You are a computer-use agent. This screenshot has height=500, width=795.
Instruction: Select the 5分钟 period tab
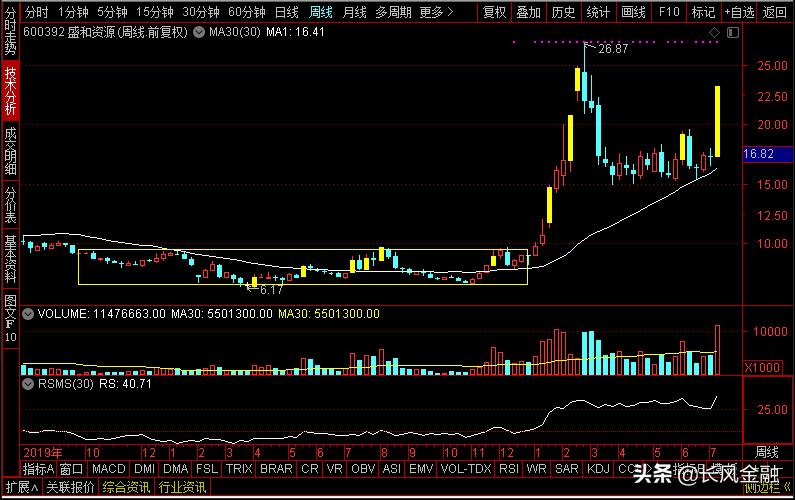(x=111, y=12)
